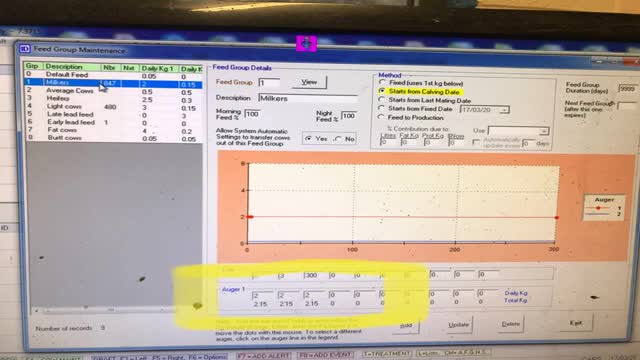
Task: Click the Exit button
Action: pos(576,323)
